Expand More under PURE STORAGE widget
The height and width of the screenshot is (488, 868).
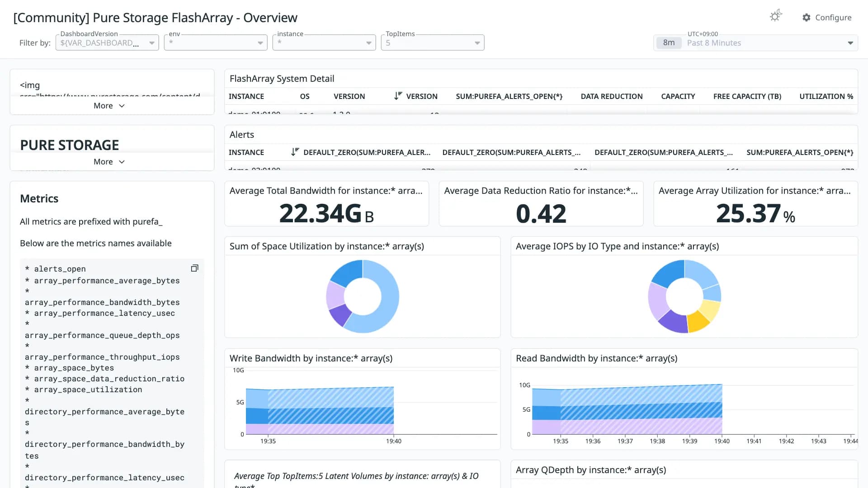(109, 161)
